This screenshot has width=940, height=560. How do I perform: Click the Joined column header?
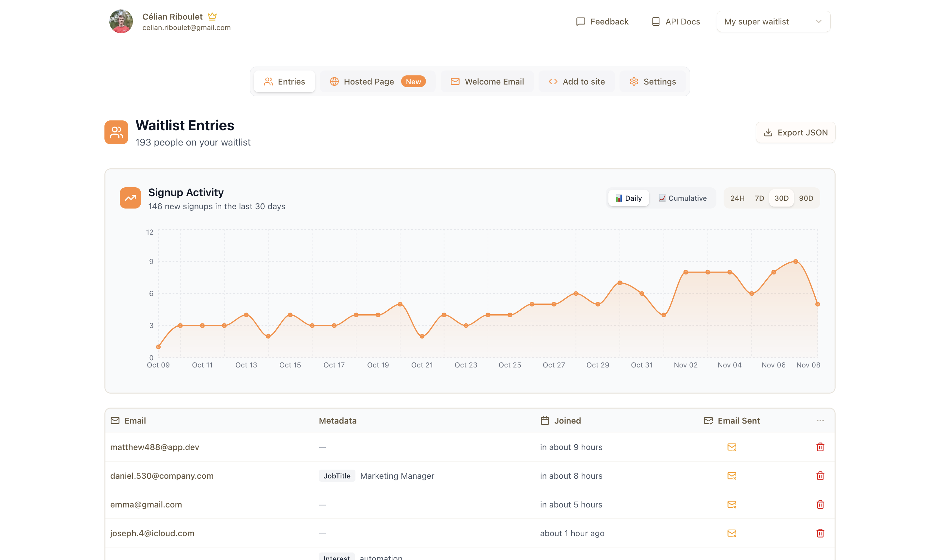coord(560,420)
